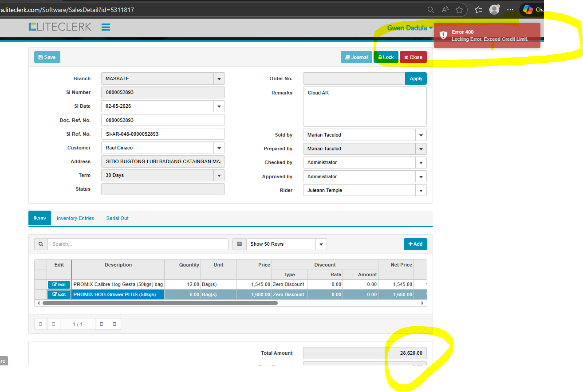Click the Remarks text area
This screenshot has width=583, height=392.
coord(365,109)
